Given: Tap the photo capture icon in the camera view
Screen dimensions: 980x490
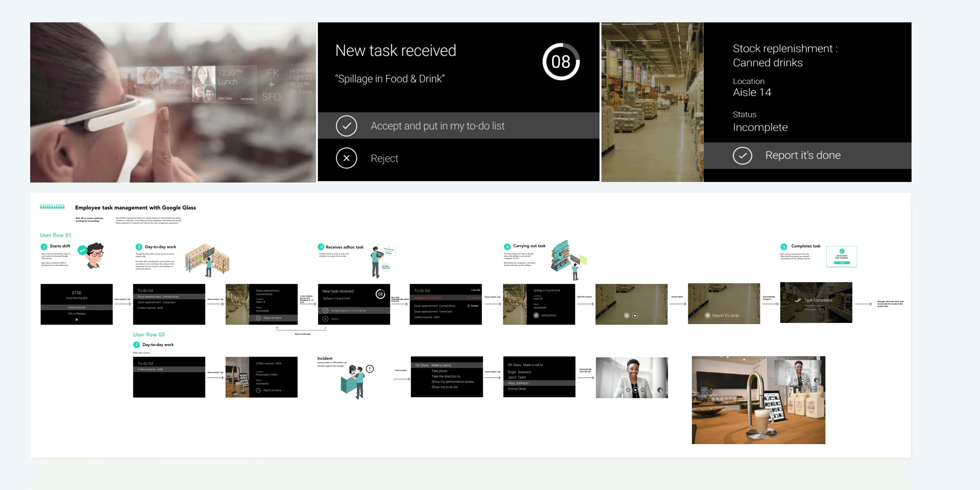Looking at the screenshot, I should coord(627,316).
